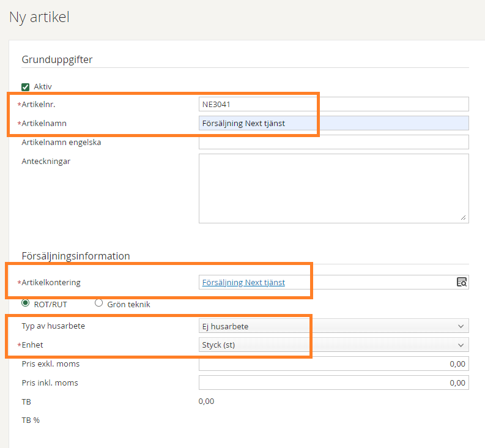
Task: Select the ROT/RUT radio button
Action: [x=25, y=303]
